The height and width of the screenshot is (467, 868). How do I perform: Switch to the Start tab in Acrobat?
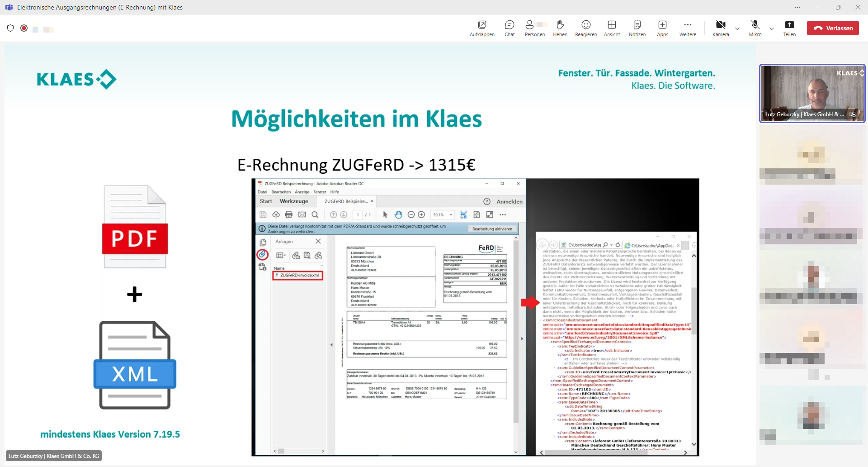266,201
